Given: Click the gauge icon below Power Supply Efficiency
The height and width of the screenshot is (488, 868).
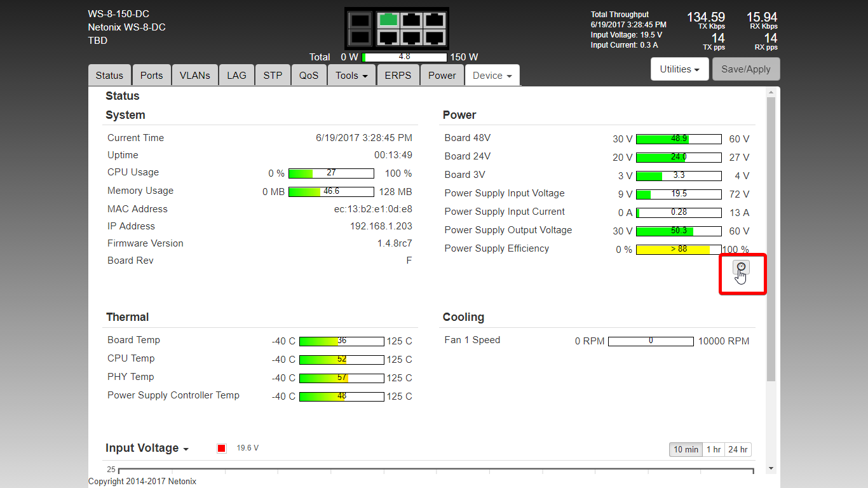Looking at the screenshot, I should [x=741, y=268].
